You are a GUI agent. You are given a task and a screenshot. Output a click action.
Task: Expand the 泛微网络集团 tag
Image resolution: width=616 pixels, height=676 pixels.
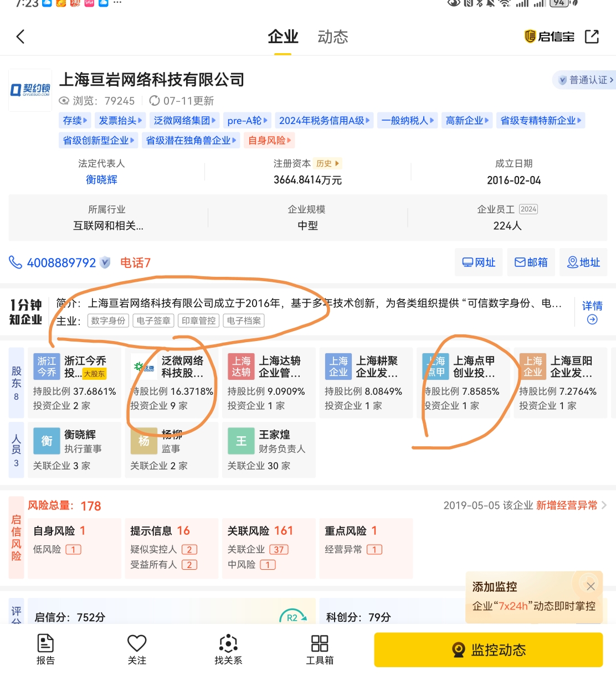pos(185,121)
